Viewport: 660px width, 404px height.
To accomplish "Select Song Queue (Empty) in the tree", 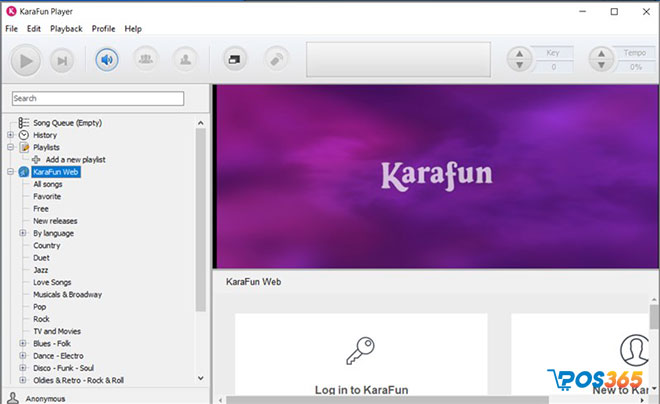I will [x=67, y=123].
